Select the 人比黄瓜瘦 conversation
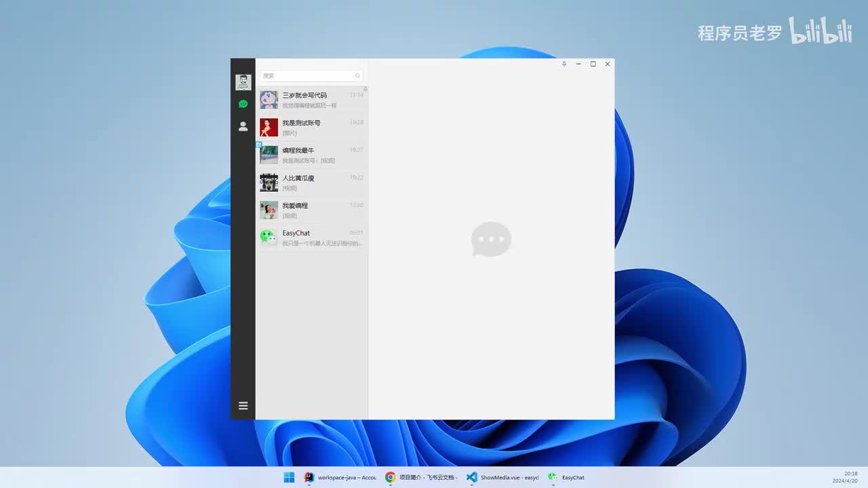 (x=312, y=183)
